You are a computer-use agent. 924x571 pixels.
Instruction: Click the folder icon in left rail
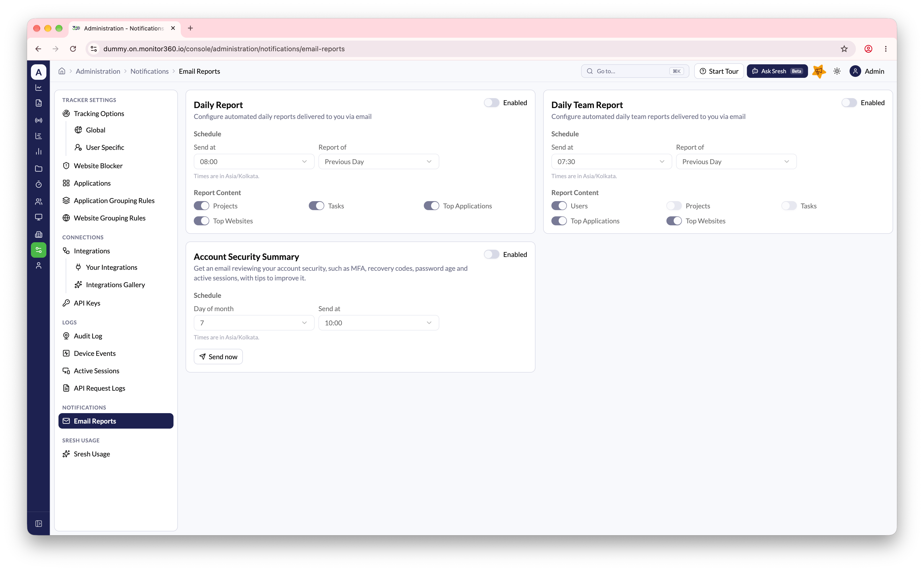[38, 168]
